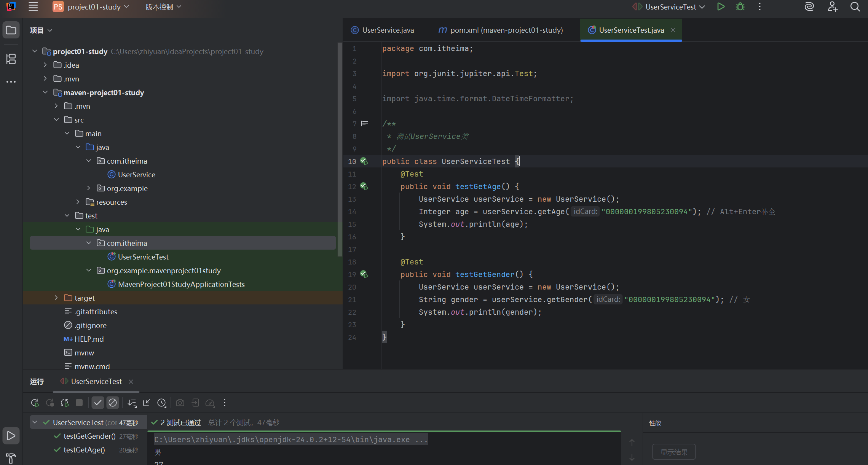Run UserServiceTest with the green play icon
The width and height of the screenshot is (868, 465).
pyautogui.click(x=721, y=7)
